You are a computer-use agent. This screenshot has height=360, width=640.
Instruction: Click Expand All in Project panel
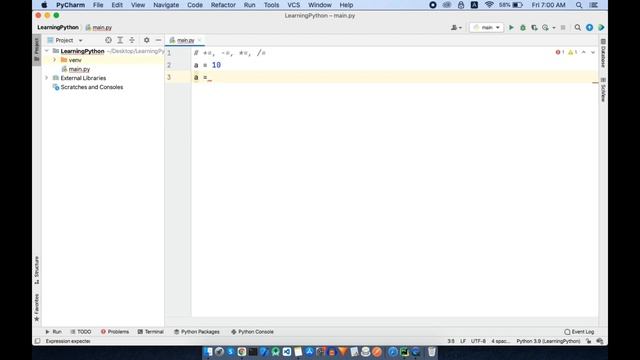pyautogui.click(x=120, y=40)
